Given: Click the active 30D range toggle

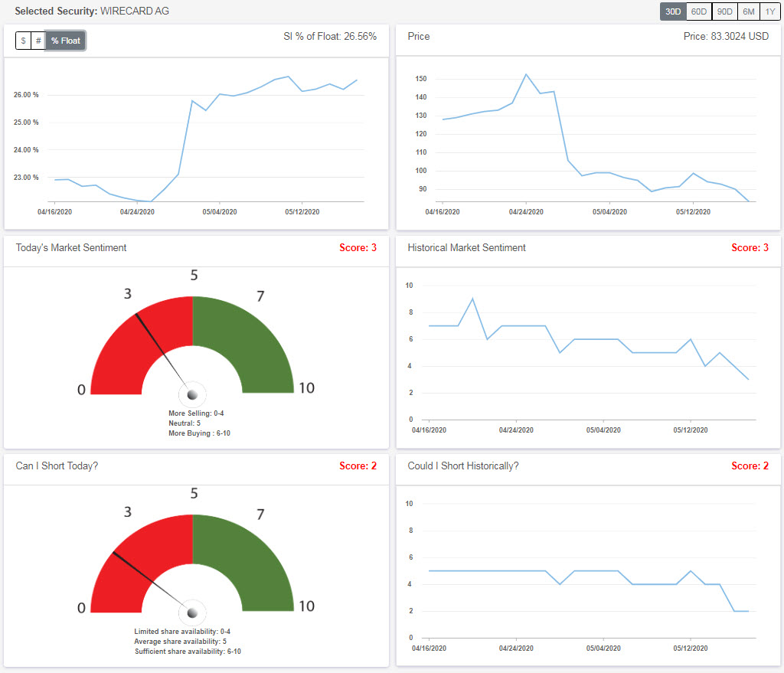Looking at the screenshot, I should click(674, 11).
